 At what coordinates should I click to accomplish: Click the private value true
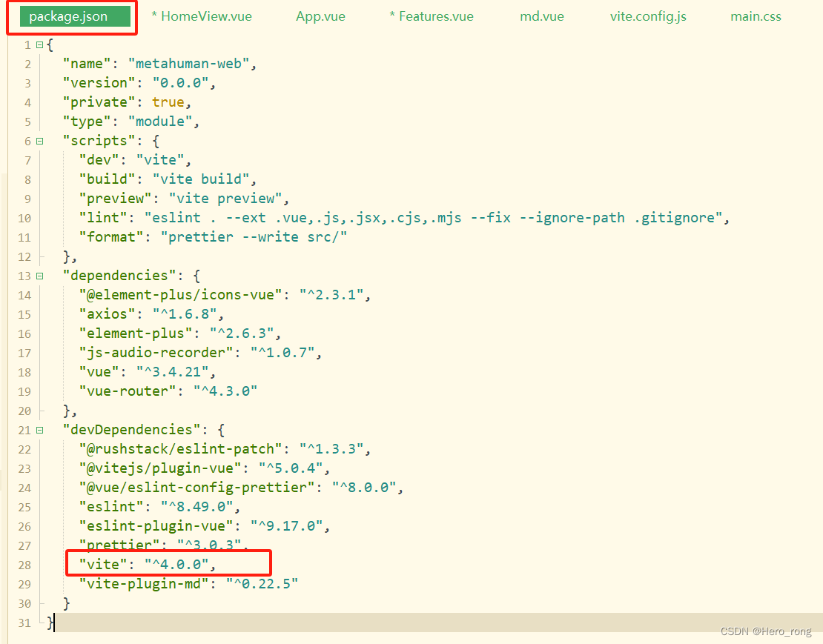tap(168, 102)
